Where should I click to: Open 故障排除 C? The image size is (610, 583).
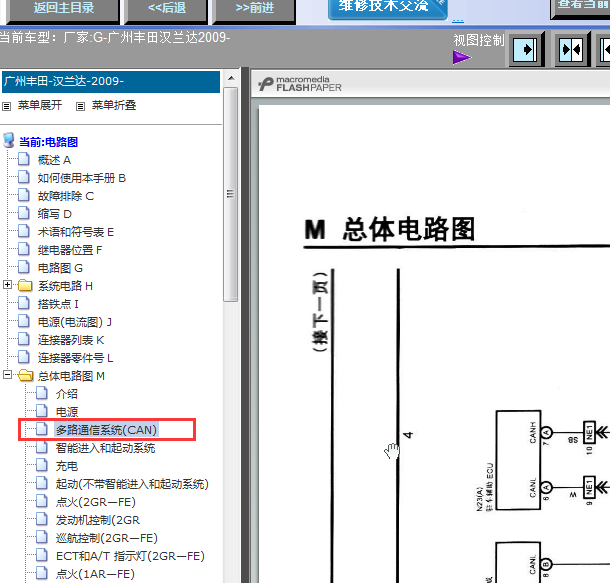66,196
